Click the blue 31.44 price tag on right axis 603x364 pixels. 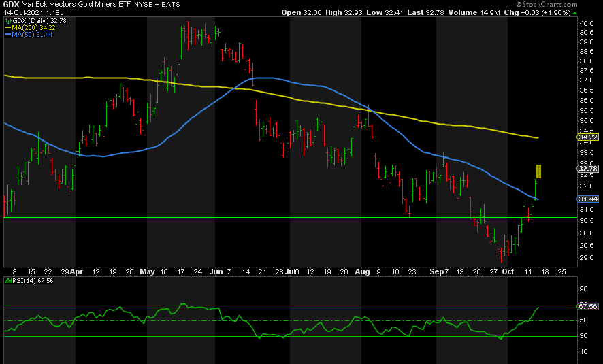tap(587, 199)
